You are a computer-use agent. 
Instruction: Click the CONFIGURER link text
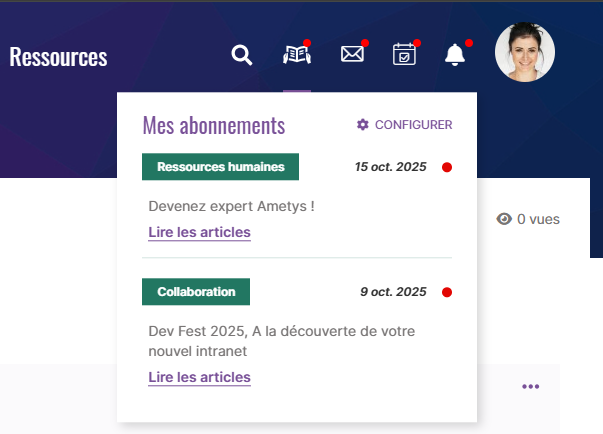[413, 125]
